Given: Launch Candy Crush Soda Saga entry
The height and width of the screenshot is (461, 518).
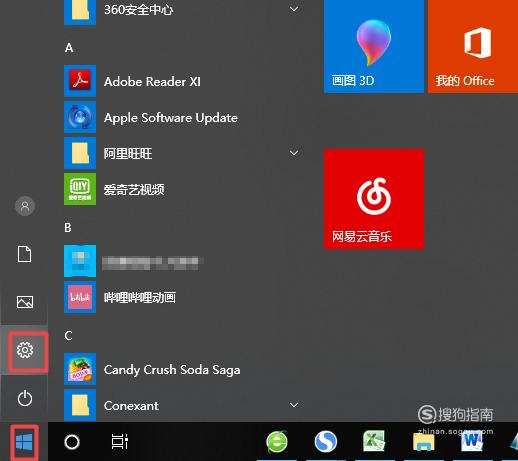Looking at the screenshot, I should (x=172, y=370).
